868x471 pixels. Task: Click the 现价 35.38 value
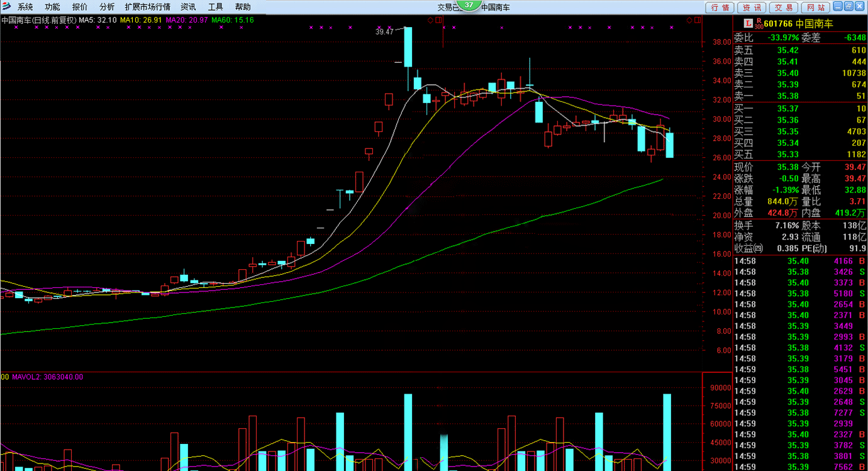789,167
